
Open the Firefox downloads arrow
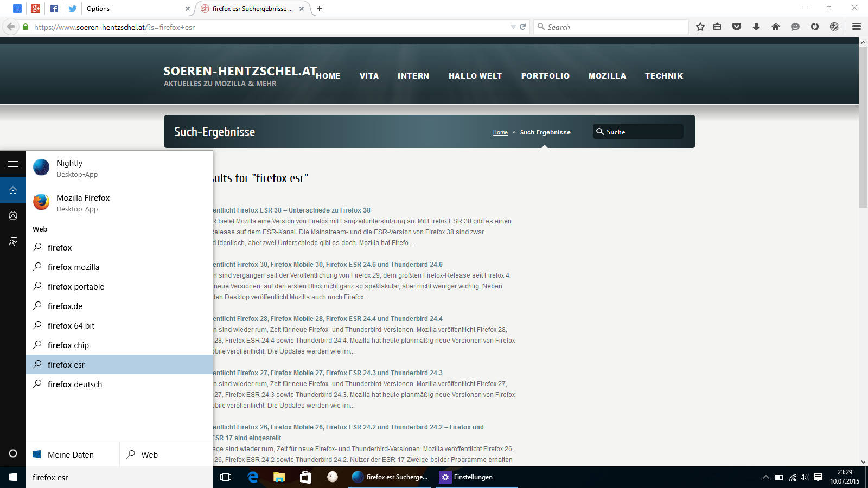[756, 27]
